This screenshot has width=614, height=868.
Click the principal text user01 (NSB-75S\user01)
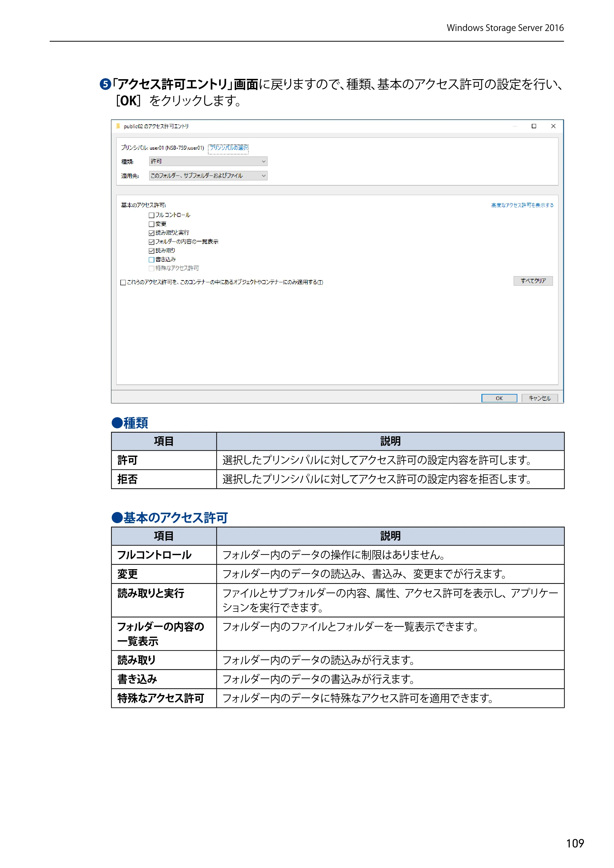(177, 148)
